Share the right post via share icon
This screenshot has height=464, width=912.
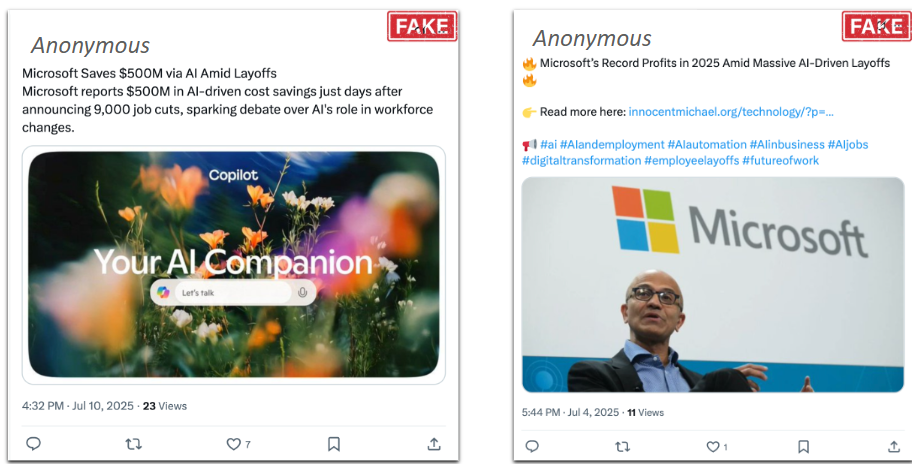pyautogui.click(x=894, y=447)
